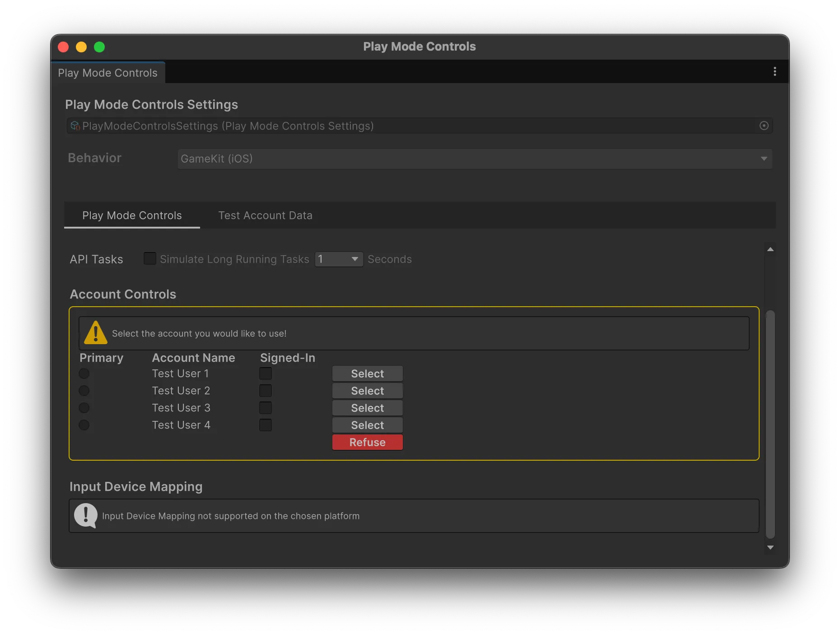The image size is (840, 635).
Task: Click the object picker circle icon
Action: 764,126
